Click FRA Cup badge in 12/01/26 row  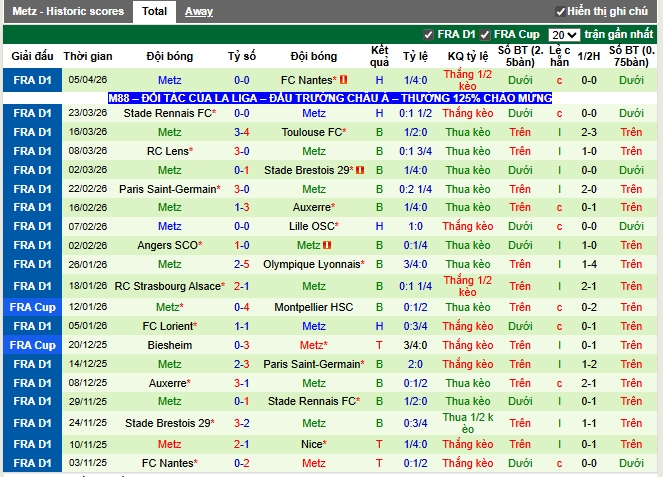point(31,307)
